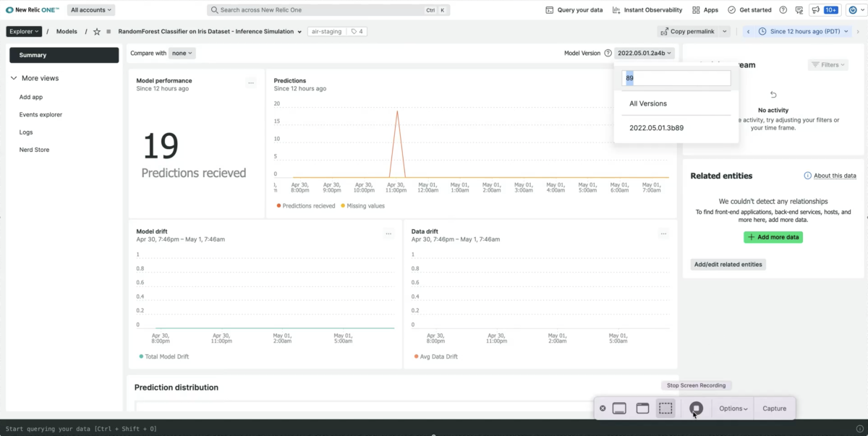Click the 19 Predictions recieved value
The image size is (868, 436).
tap(193, 155)
